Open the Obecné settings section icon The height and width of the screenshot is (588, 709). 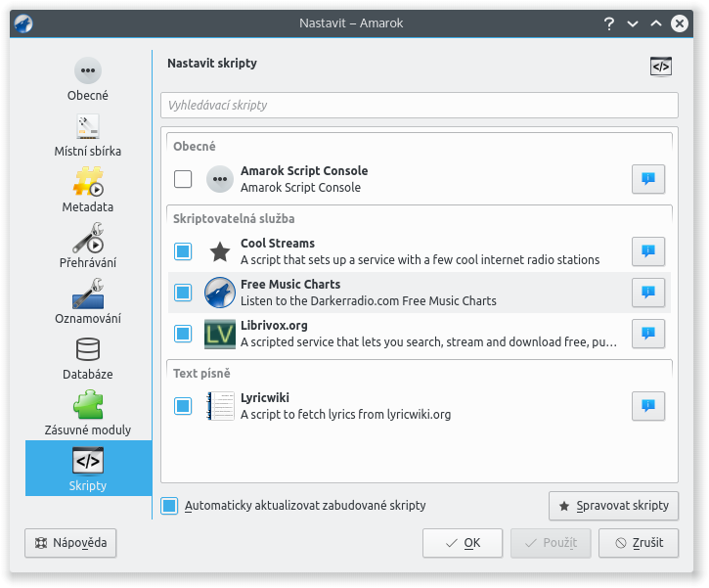pyautogui.click(x=88, y=70)
